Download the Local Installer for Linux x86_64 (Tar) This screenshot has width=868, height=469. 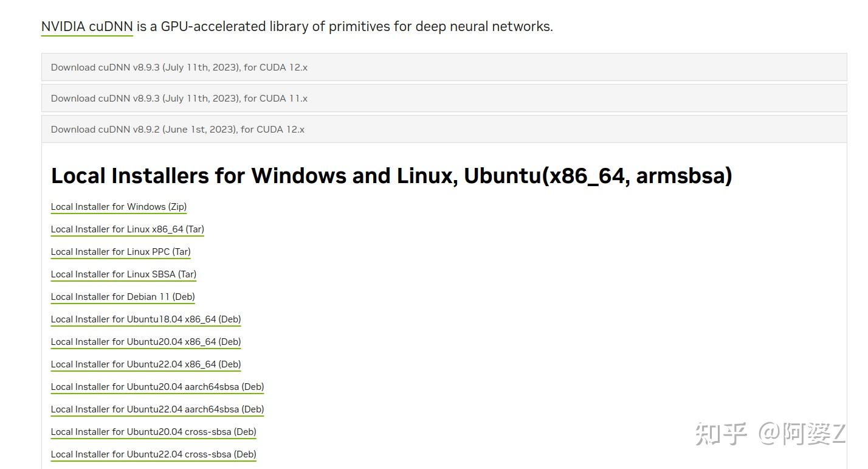[128, 229]
